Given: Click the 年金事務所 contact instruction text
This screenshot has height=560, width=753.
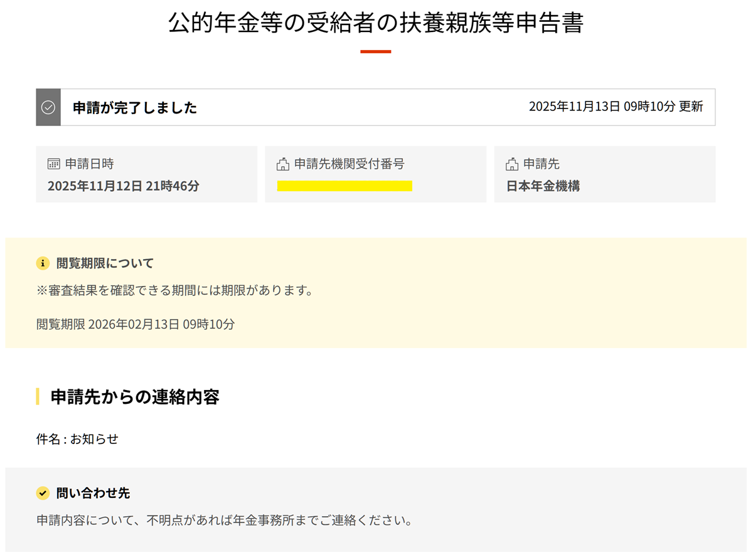Looking at the screenshot, I should point(224,520).
